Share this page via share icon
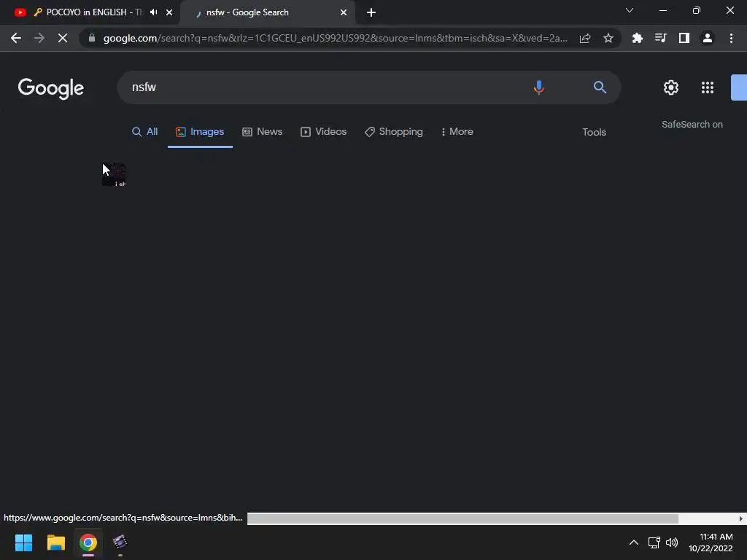747x560 pixels. (585, 38)
